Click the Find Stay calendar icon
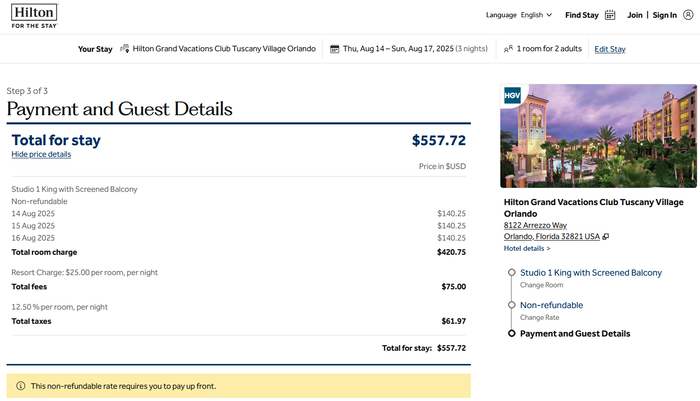Screen dimensions: 700x401 [x=610, y=15]
